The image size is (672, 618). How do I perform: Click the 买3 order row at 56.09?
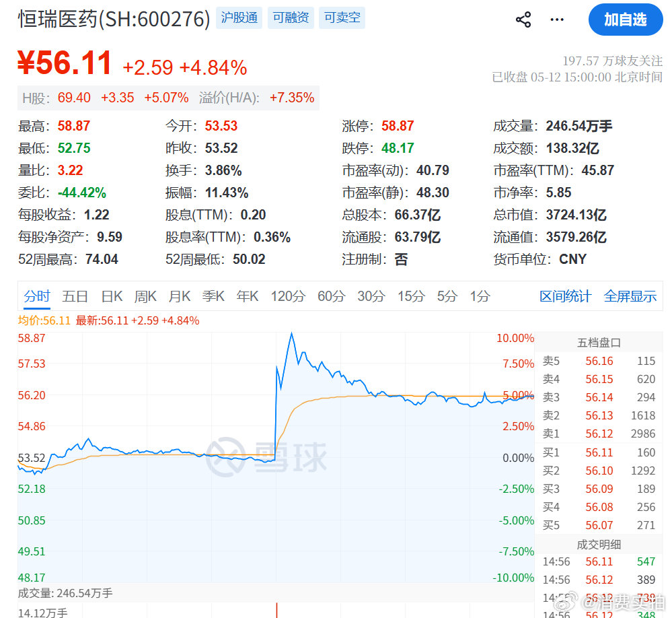click(599, 489)
